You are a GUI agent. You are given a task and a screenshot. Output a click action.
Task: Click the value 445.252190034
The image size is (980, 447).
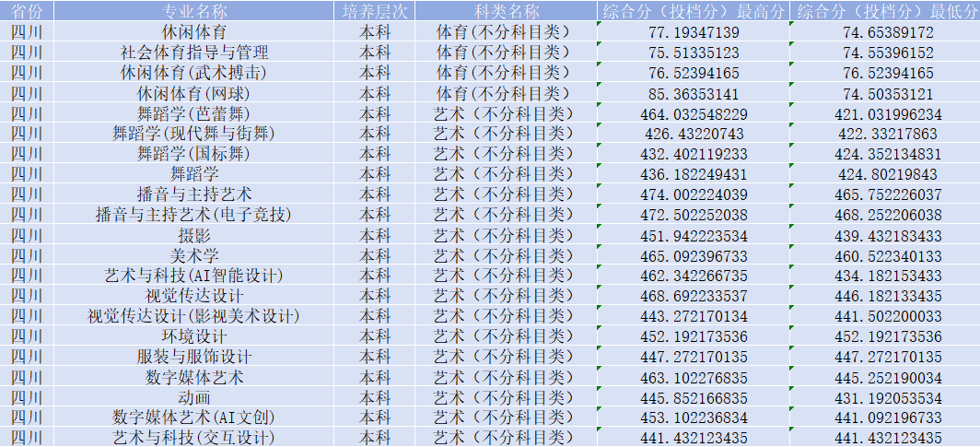pos(885,378)
